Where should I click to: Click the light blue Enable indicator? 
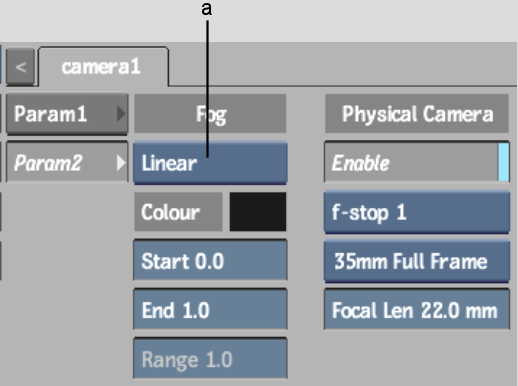(x=504, y=162)
